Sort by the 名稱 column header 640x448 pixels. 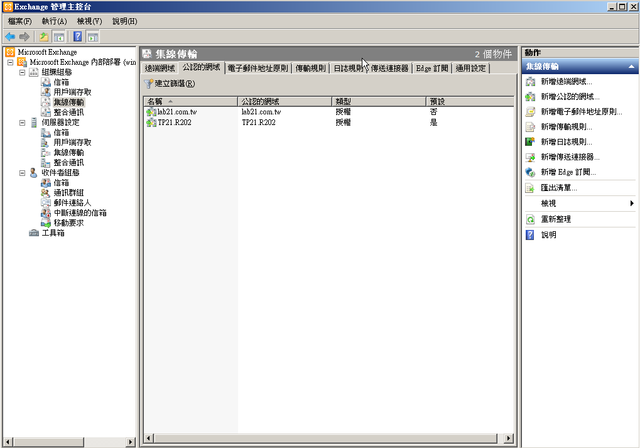191,101
